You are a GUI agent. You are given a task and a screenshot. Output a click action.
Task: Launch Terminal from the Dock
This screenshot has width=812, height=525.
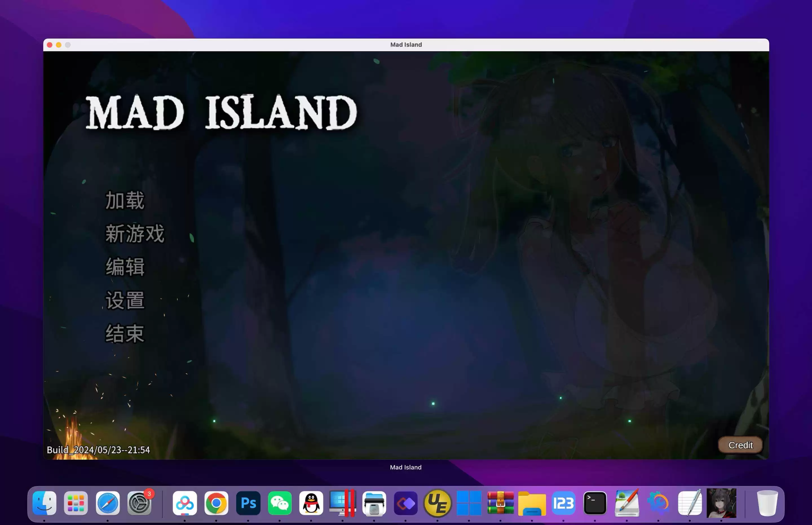595,503
